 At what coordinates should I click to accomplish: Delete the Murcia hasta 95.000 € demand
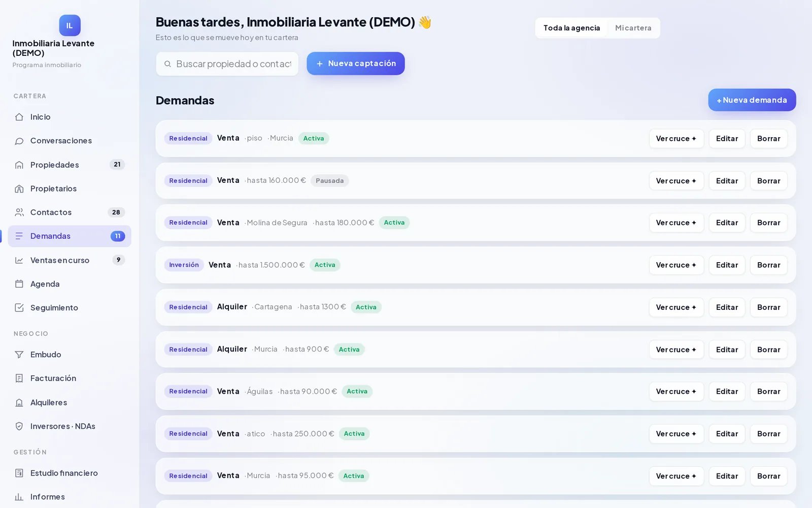coord(769,476)
